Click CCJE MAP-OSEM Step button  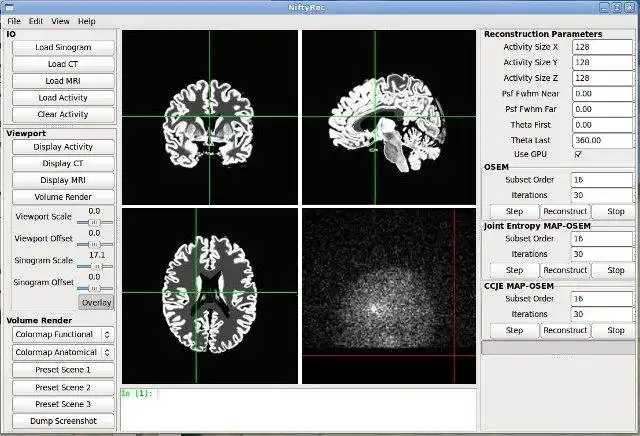514,330
